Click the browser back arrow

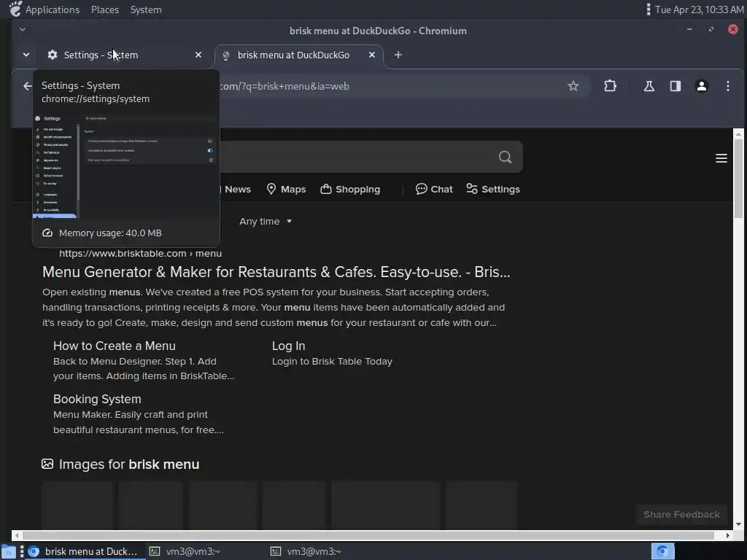coord(28,86)
